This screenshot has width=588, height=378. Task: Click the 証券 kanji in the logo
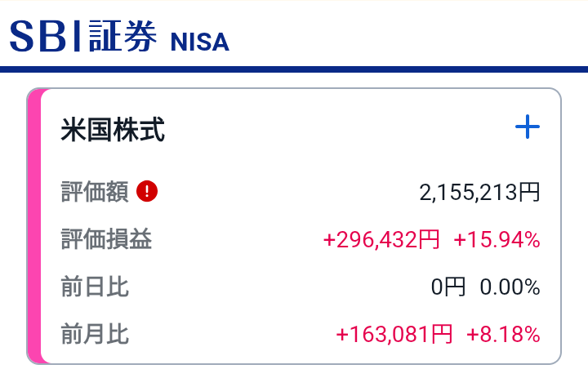(123, 36)
